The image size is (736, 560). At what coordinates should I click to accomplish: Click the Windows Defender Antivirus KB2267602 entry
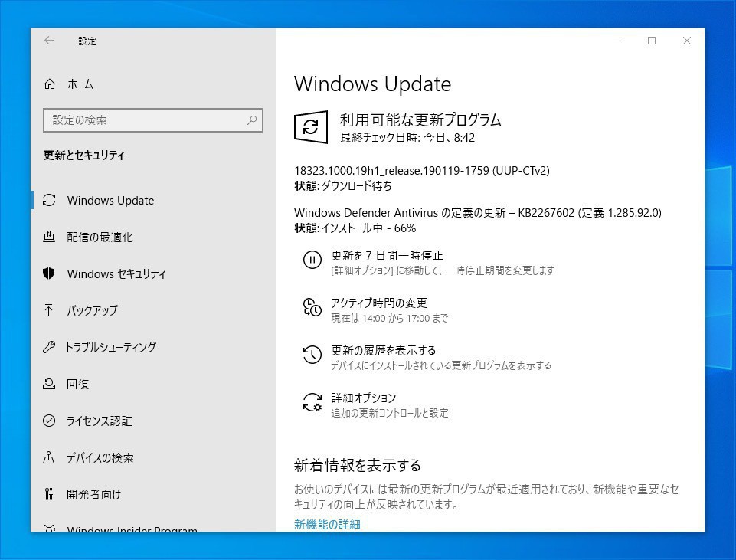pos(478,213)
